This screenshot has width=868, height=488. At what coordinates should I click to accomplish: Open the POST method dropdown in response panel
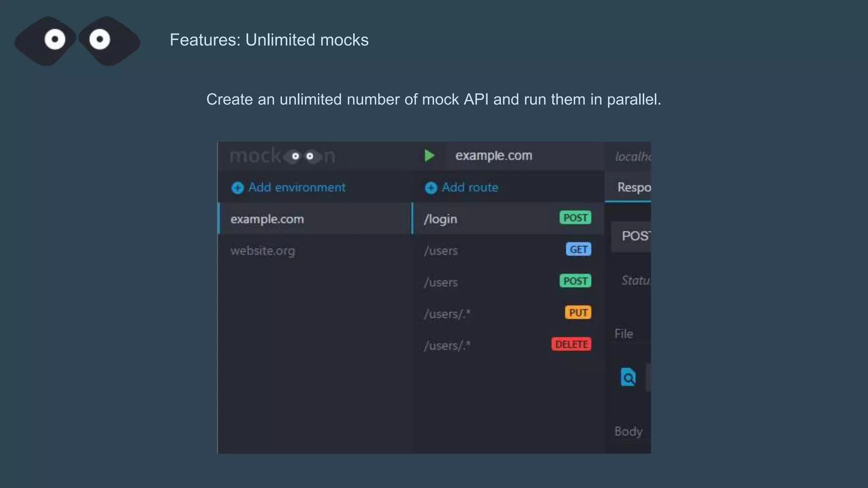tap(634, 236)
